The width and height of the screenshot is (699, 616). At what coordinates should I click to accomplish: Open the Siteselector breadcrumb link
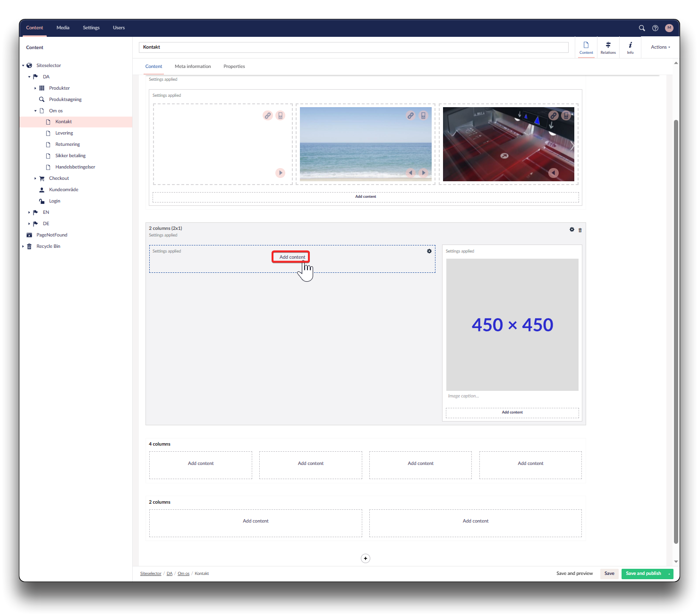point(151,574)
